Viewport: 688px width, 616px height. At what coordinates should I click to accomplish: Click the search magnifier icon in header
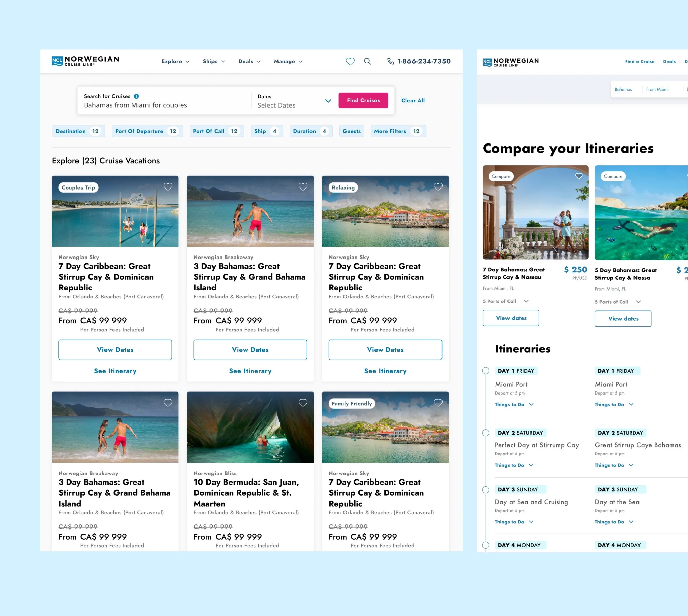coord(367,61)
